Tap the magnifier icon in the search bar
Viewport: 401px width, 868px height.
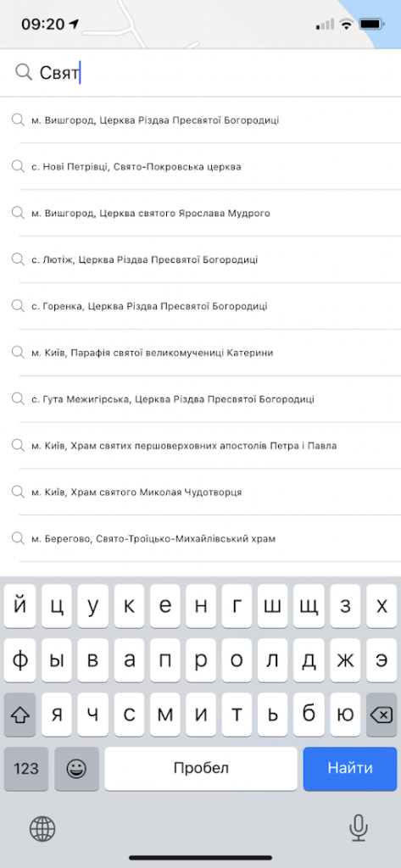[23, 72]
